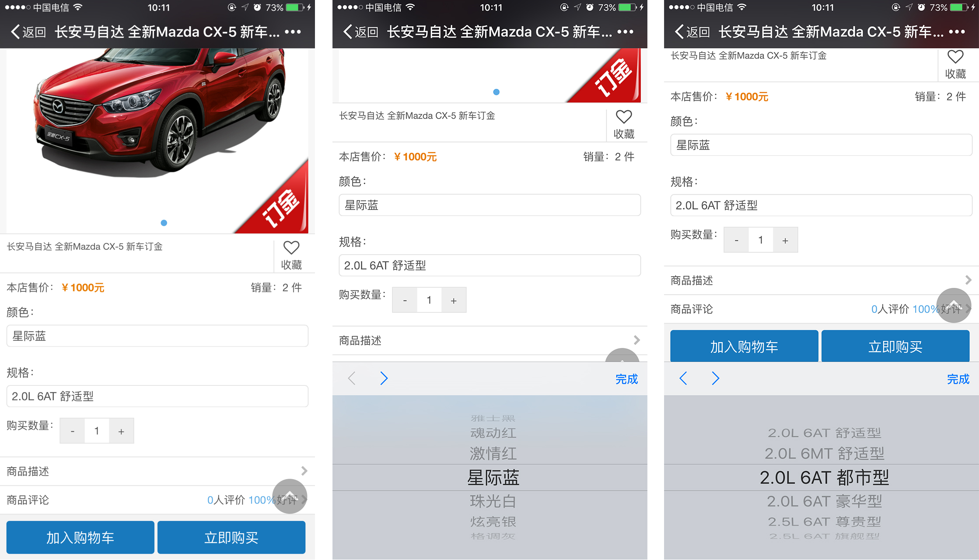Choose 2.0L 6AT 豪华型 in the spec picker

825,501
